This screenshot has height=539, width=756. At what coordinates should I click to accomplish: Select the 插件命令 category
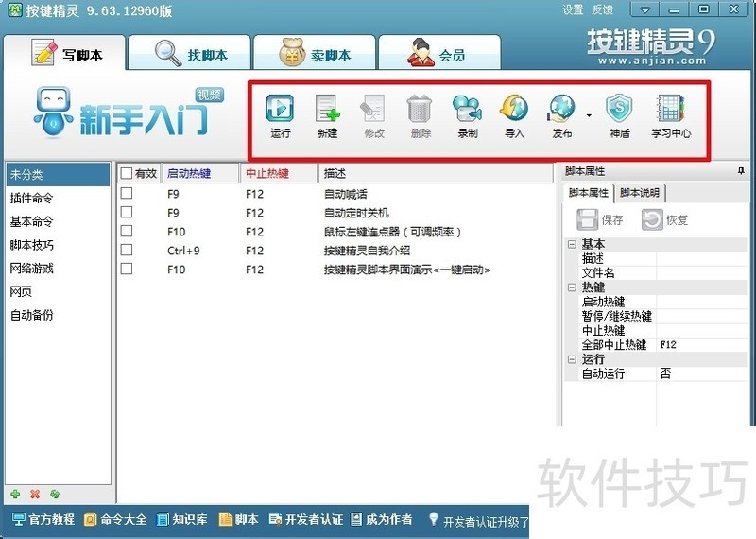click(58, 198)
